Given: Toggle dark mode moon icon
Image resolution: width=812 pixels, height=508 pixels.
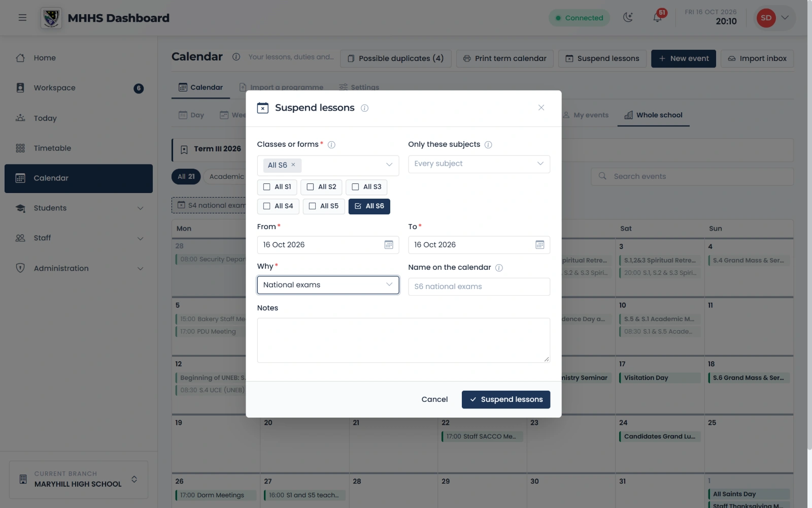Looking at the screenshot, I should click(628, 18).
